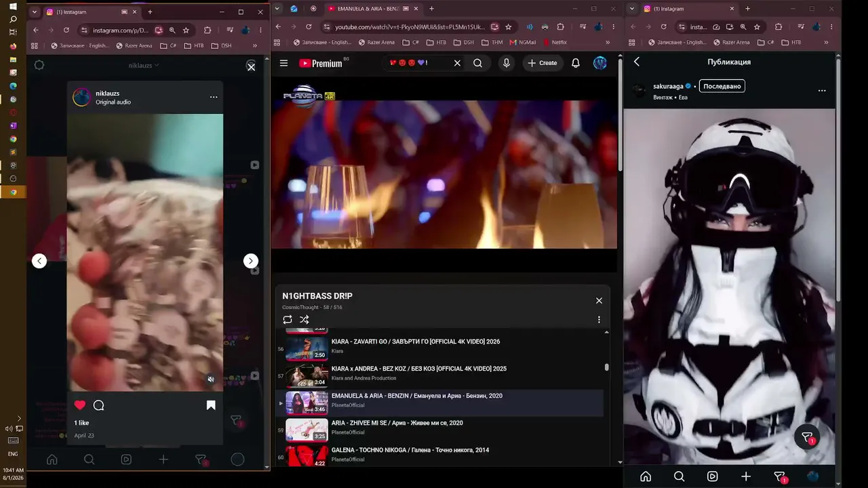Open the DSH bookmark folder in YouTube window

click(x=464, y=42)
